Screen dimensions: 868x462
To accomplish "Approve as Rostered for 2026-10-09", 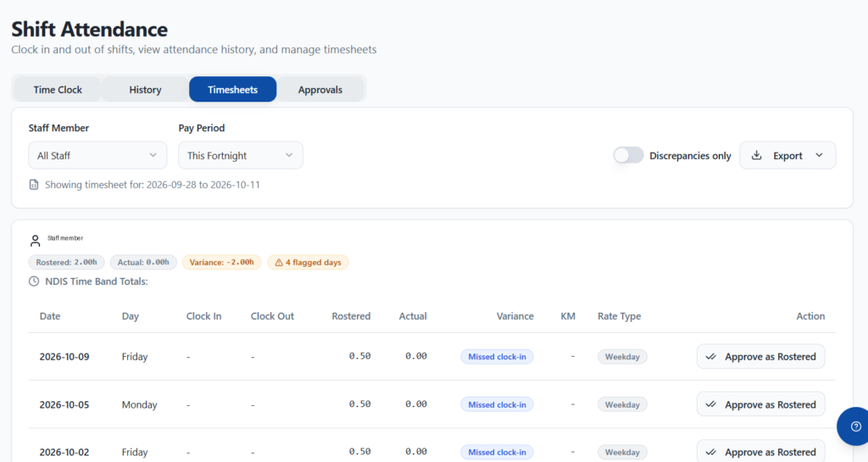I will click(760, 356).
